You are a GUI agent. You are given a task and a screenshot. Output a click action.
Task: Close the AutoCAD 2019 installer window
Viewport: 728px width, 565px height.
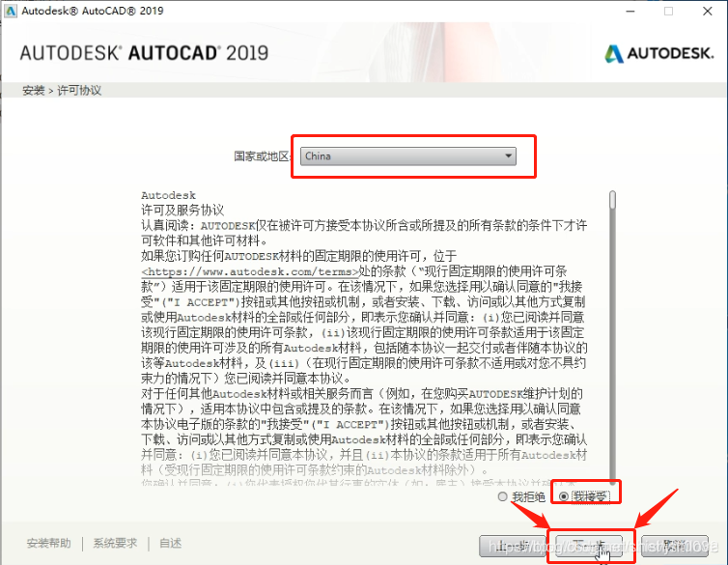click(708, 12)
